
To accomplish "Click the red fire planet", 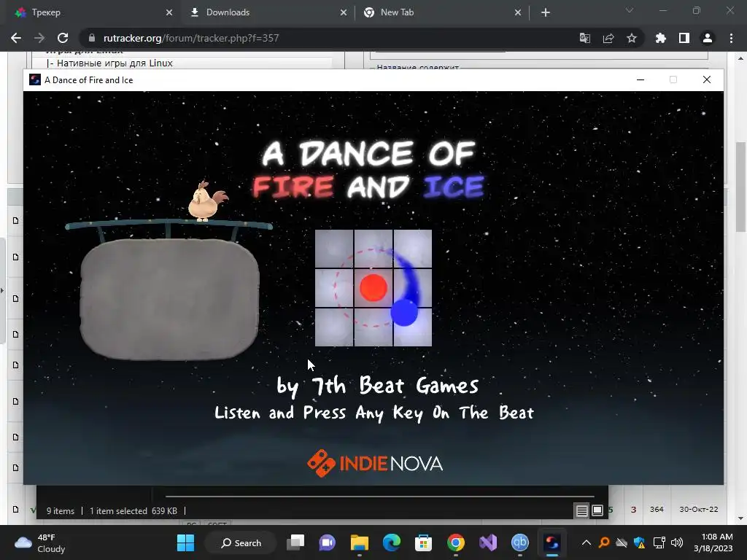I will [373, 287].
